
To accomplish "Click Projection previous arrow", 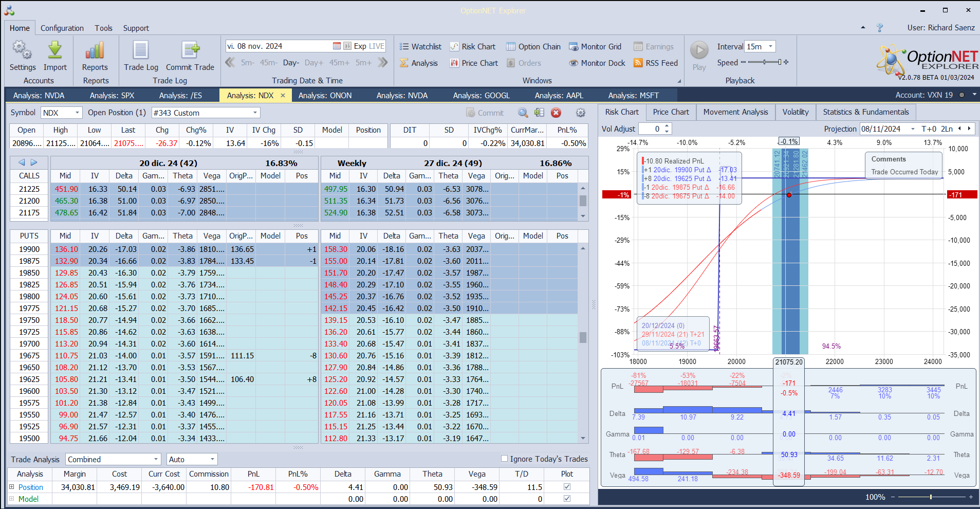I will click(959, 129).
